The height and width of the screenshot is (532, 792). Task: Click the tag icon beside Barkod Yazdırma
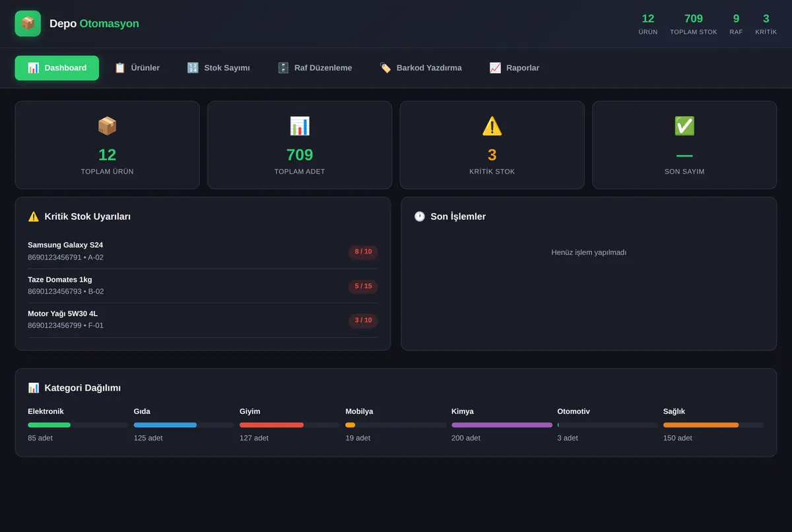point(385,68)
